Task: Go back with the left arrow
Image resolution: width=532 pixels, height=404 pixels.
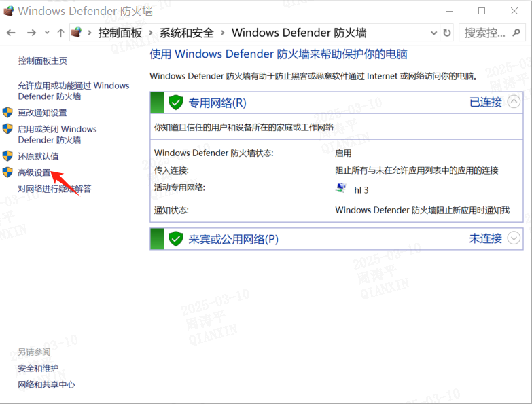Action: coord(11,33)
